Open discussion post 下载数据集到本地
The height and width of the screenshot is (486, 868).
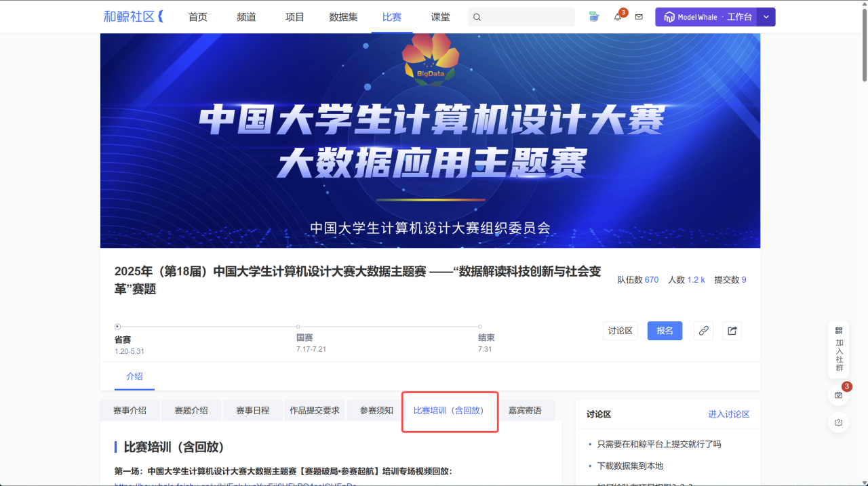coord(630,466)
